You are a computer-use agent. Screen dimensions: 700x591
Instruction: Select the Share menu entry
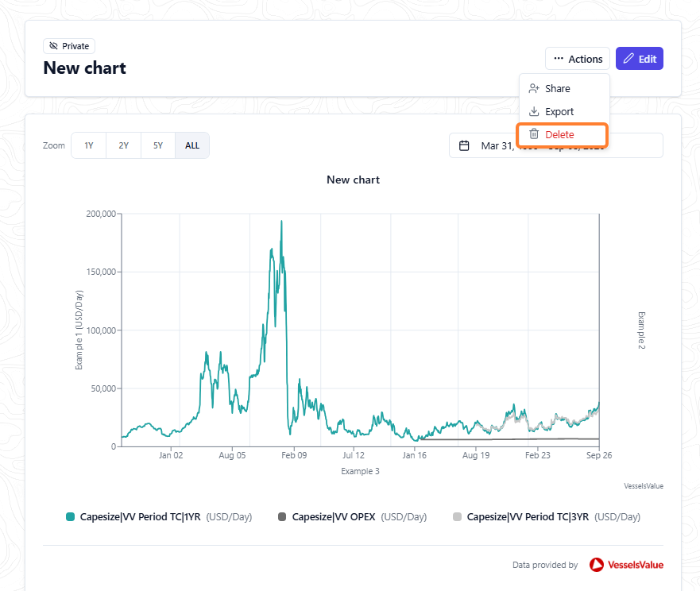[x=564, y=88]
